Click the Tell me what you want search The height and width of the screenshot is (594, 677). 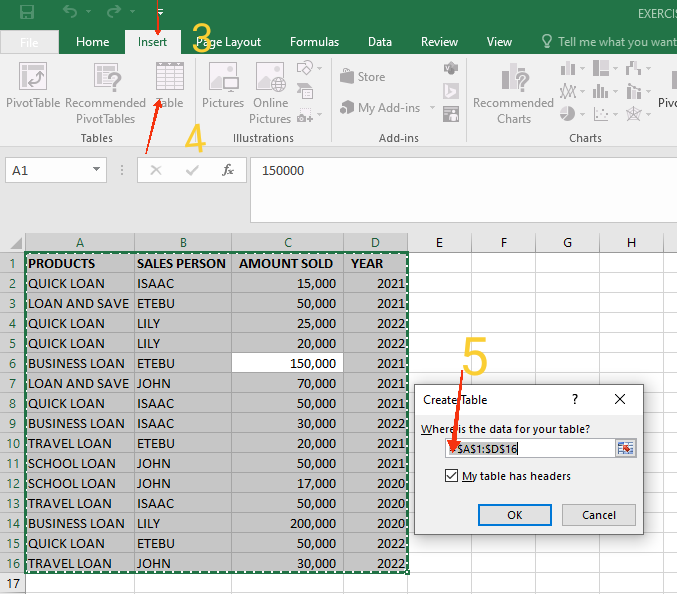(609, 42)
